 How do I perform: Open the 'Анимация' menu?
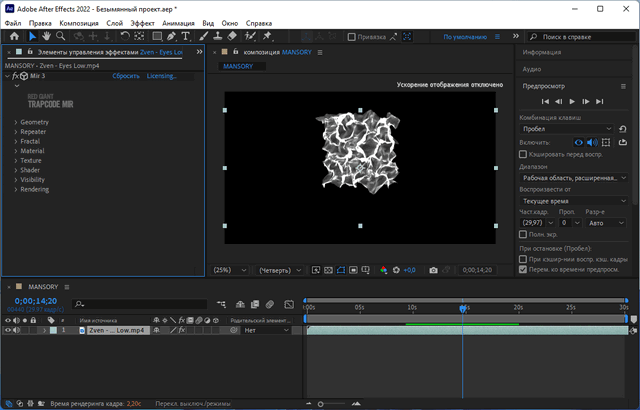[x=178, y=21]
